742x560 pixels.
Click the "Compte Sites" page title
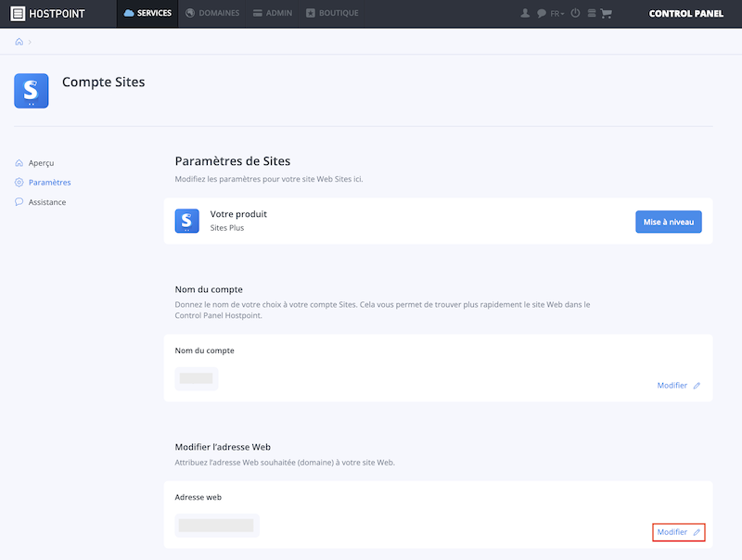coord(104,83)
